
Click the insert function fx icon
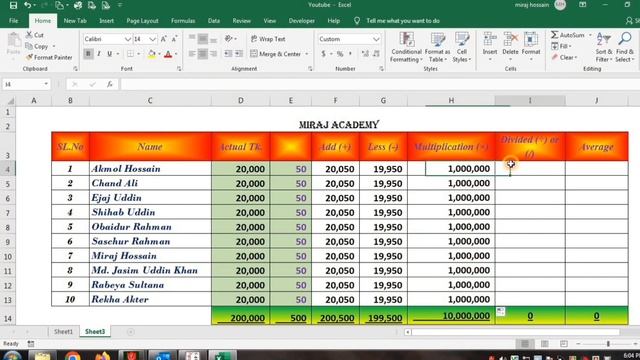pyautogui.click(x=110, y=84)
